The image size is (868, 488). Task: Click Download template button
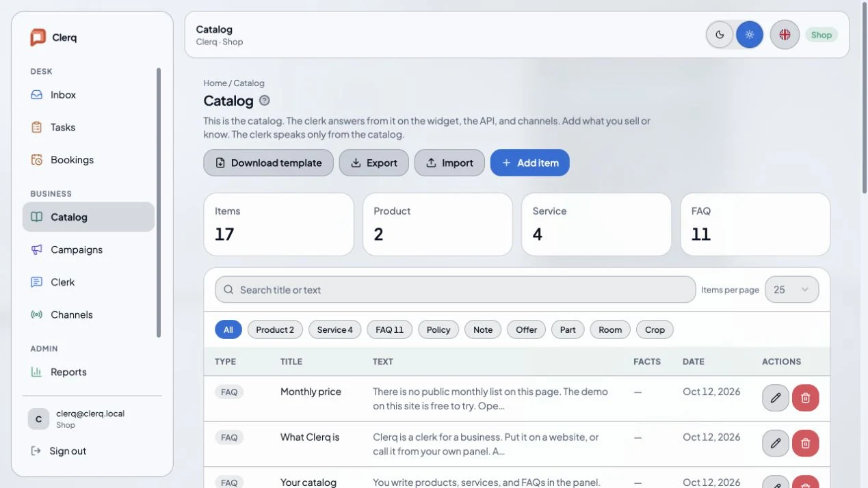268,163
